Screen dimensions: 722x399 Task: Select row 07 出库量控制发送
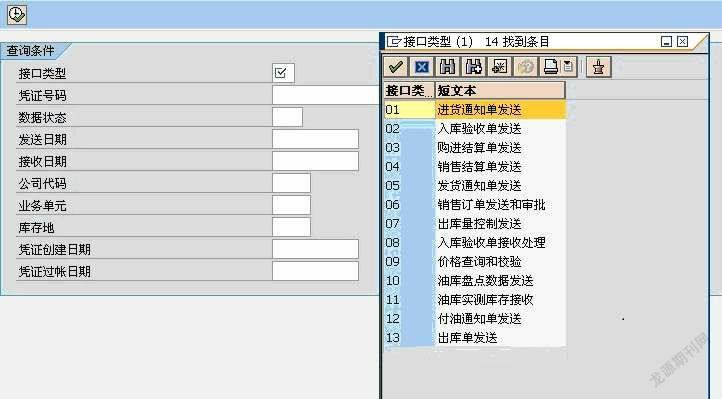[475, 224]
